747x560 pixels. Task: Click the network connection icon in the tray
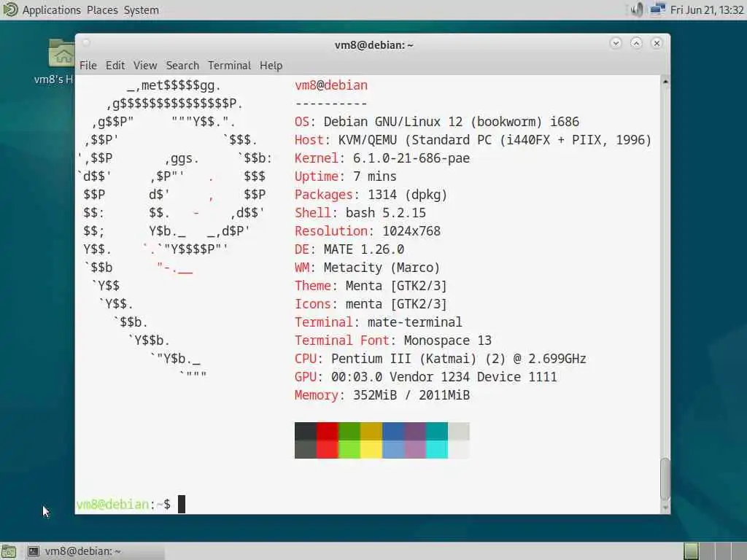coord(658,9)
